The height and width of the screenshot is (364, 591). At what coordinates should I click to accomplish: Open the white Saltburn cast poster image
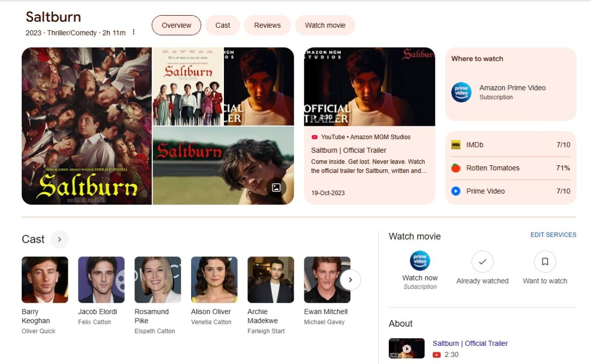(x=188, y=86)
